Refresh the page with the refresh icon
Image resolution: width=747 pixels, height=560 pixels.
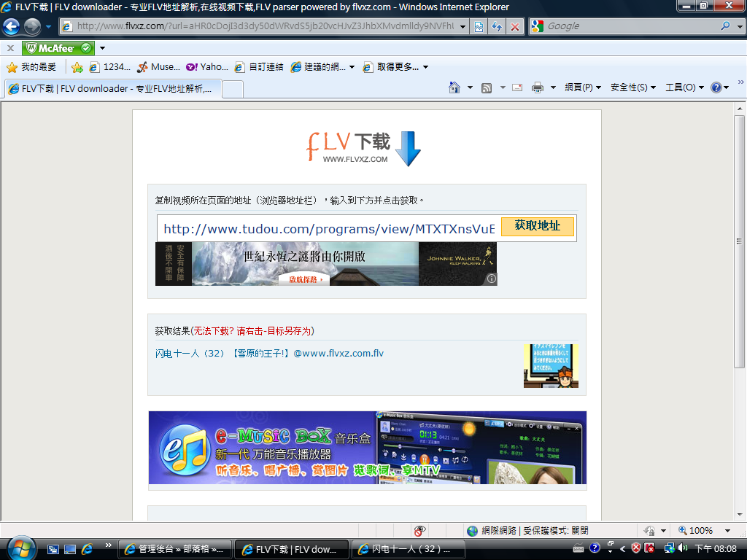tap(496, 27)
